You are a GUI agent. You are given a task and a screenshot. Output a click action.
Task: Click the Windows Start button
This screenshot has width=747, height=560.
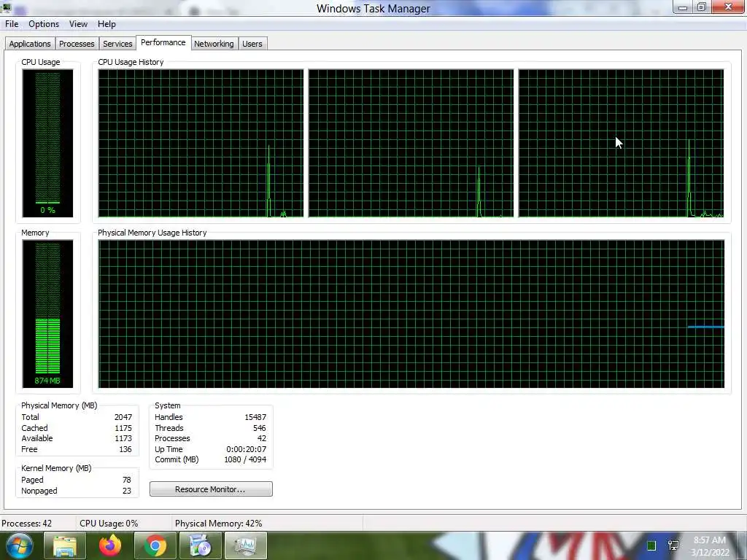(x=20, y=545)
